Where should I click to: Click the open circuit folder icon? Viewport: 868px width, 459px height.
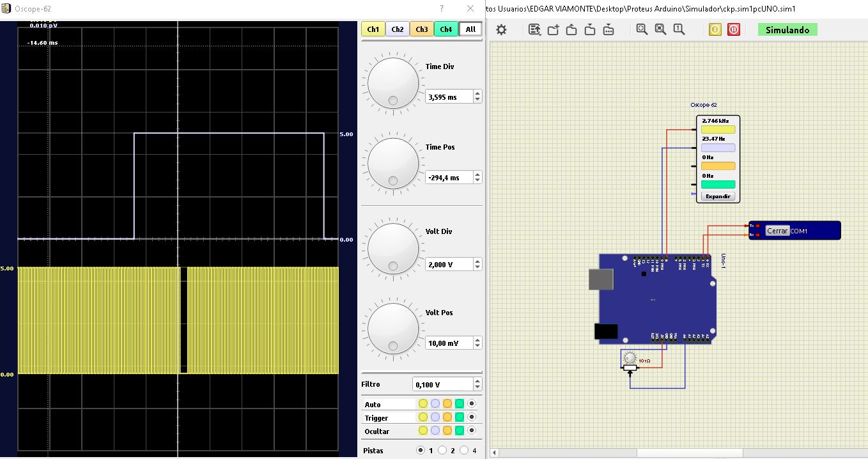coord(571,29)
